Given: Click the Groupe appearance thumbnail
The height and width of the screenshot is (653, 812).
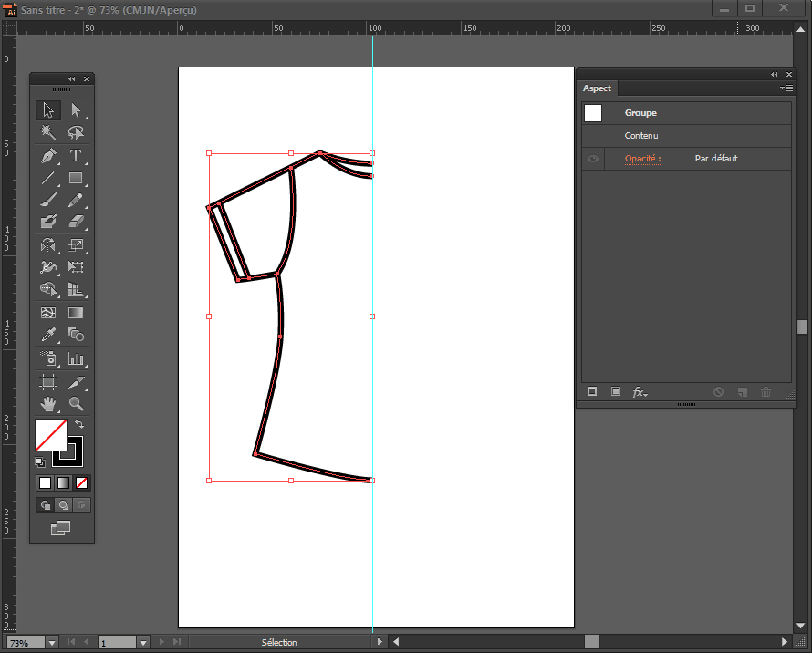Looking at the screenshot, I should [593, 113].
